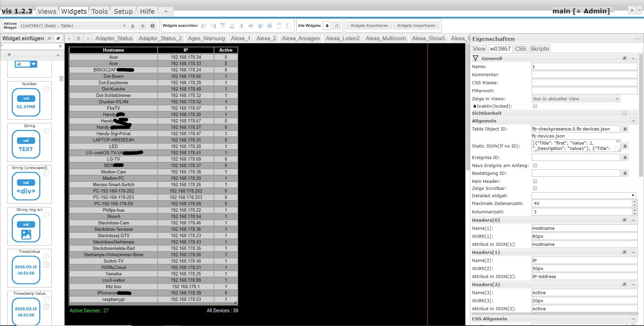The image size is (644, 326).
Task: Collapse the Generell section
Action: point(633,58)
